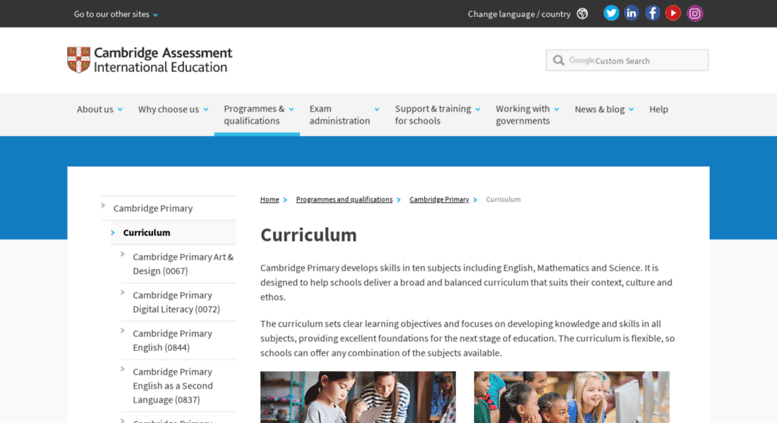Open the Instagram social icon
777x423 pixels.
click(695, 13)
